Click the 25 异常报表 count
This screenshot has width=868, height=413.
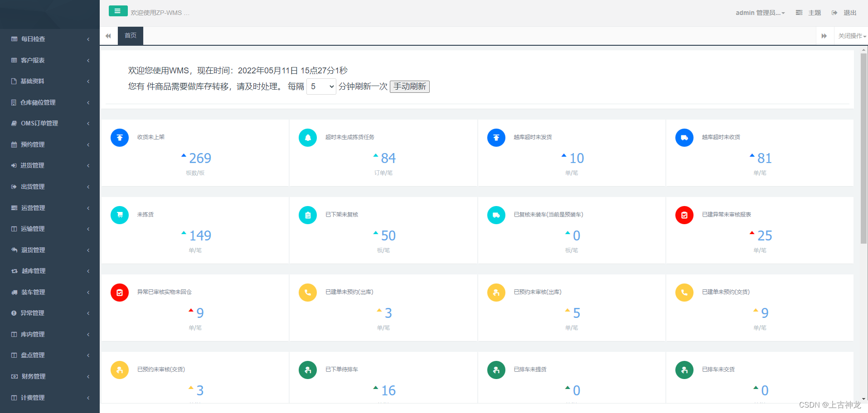765,235
